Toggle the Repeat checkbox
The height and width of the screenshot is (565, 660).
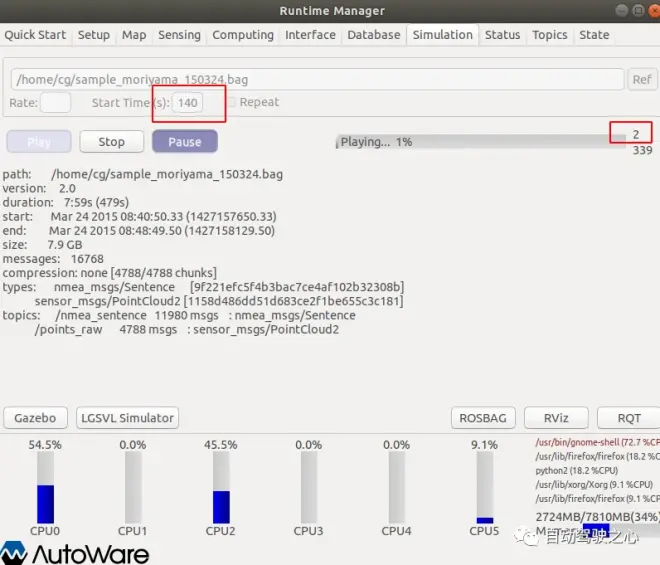pos(232,102)
